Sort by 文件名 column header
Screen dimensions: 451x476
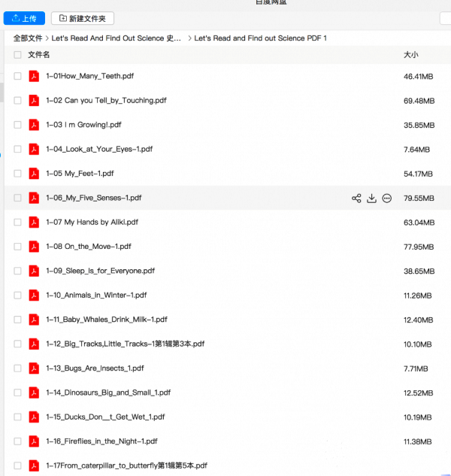pyautogui.click(x=39, y=55)
